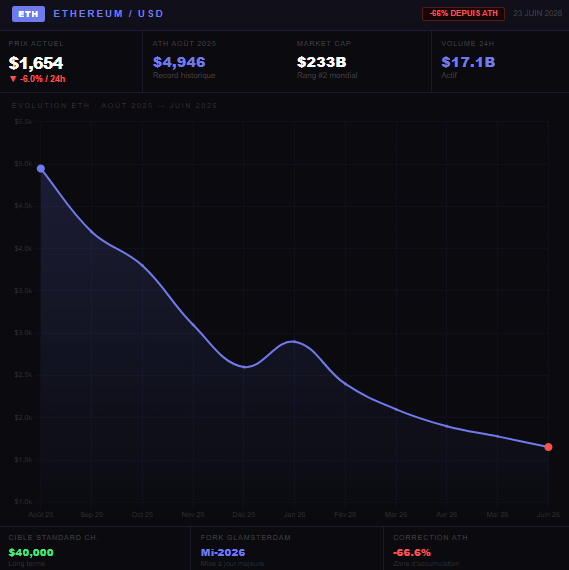Select the 'MARKET CAP' label

324,44
